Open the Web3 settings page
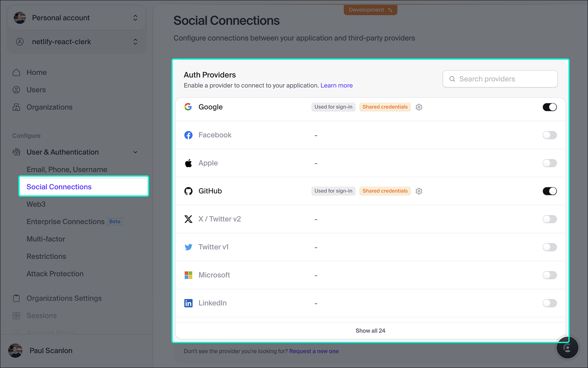The image size is (588, 368). 36,204
